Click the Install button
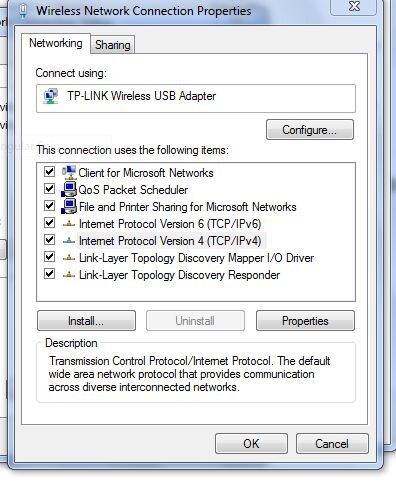The width and height of the screenshot is (396, 485). coord(86,321)
